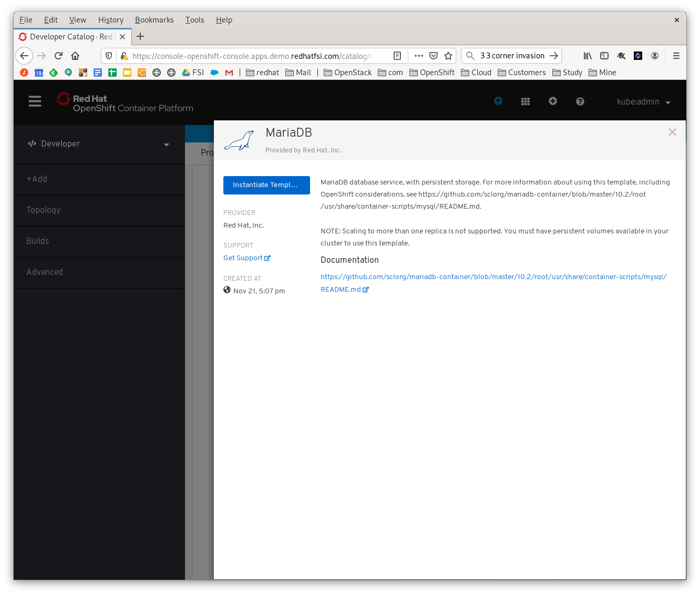The width and height of the screenshot is (700, 595).
Task: Collapse the Developer perspective switcher
Action: click(166, 144)
